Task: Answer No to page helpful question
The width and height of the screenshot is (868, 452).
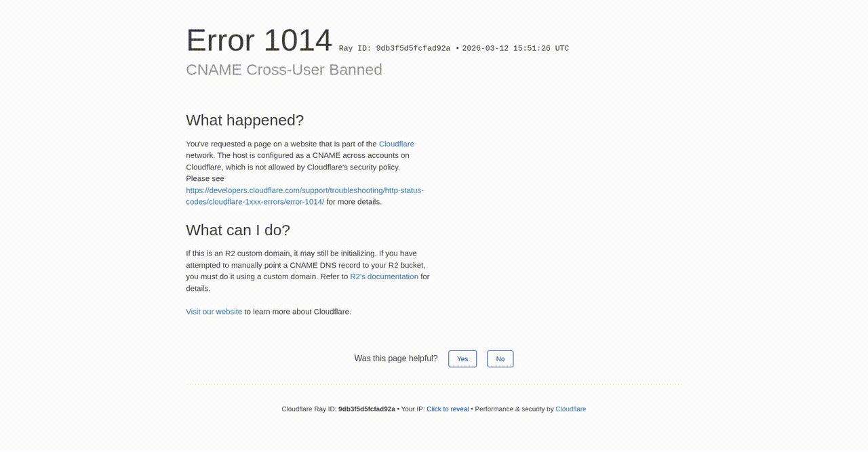Action: [x=500, y=359]
